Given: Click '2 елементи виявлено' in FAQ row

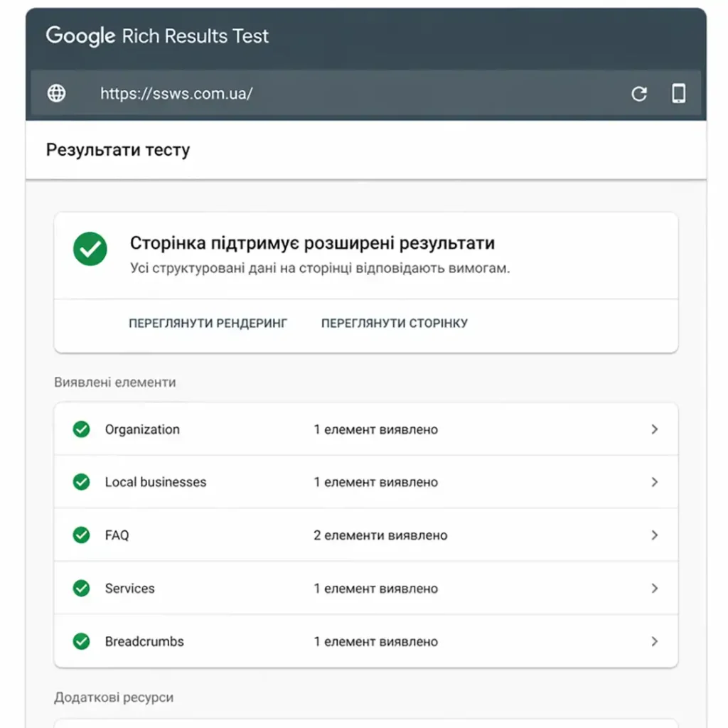Looking at the screenshot, I should pos(380,535).
